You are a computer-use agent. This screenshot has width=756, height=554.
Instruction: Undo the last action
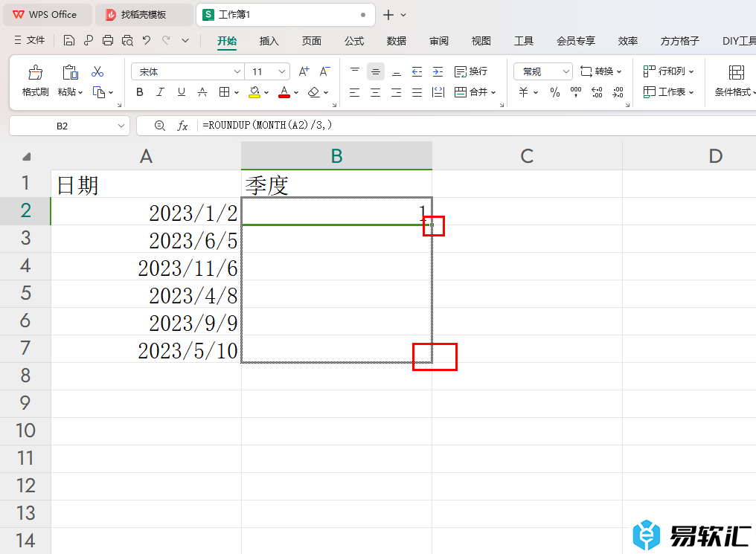coord(147,40)
